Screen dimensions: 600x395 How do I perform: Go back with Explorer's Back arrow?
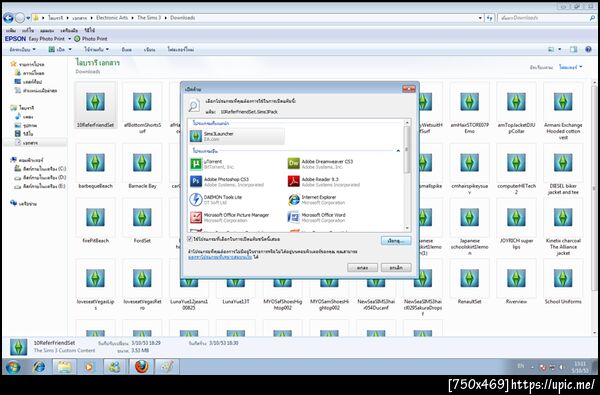8,18
